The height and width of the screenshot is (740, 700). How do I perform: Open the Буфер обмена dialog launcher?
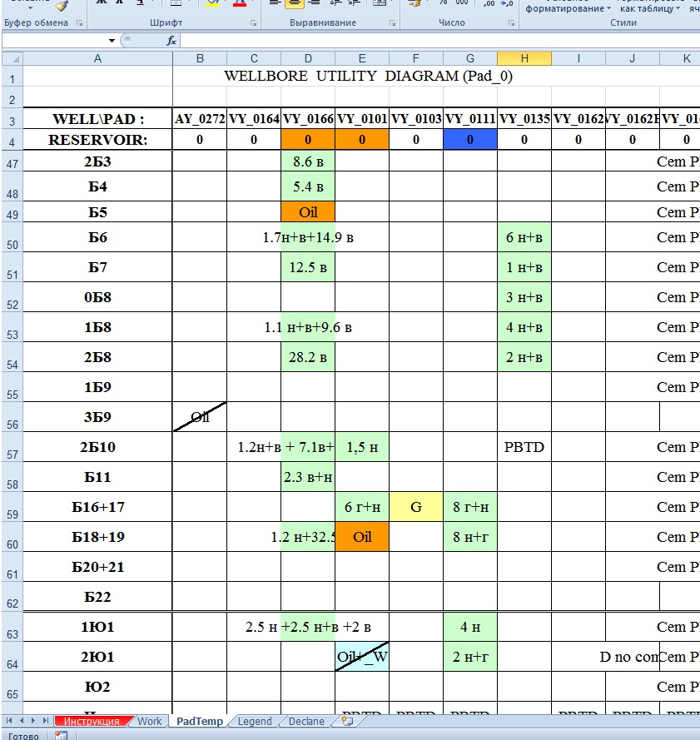coord(79,22)
